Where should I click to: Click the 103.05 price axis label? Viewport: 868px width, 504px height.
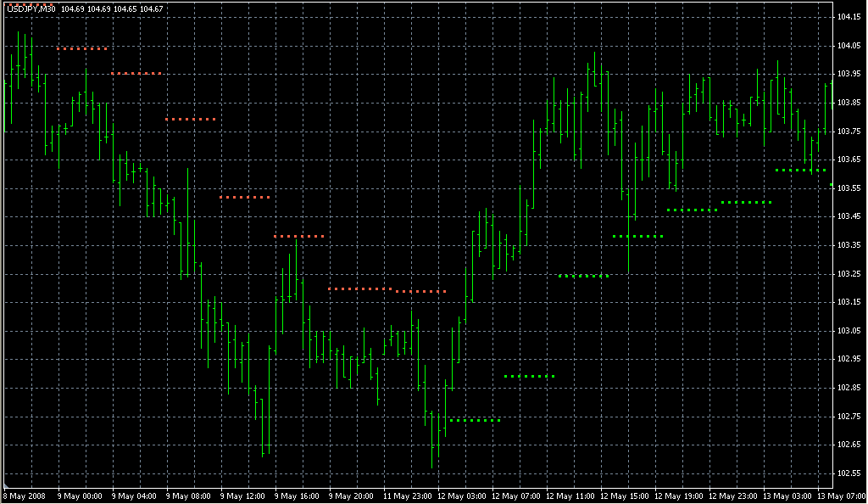[849, 331]
